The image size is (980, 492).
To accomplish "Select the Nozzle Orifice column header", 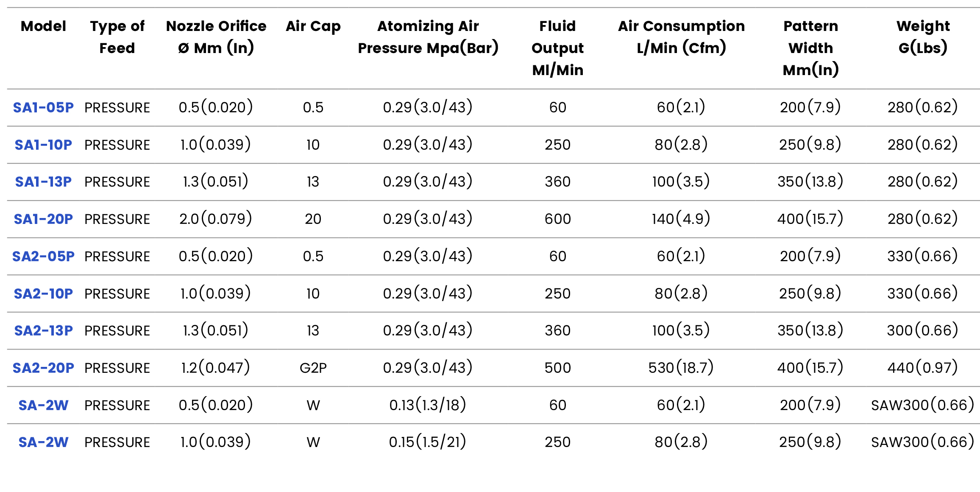I will (x=216, y=37).
